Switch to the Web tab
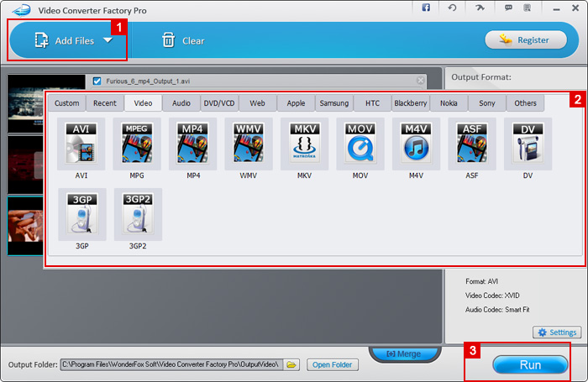Image resolution: width=588 pixels, height=382 pixels. pos(258,103)
